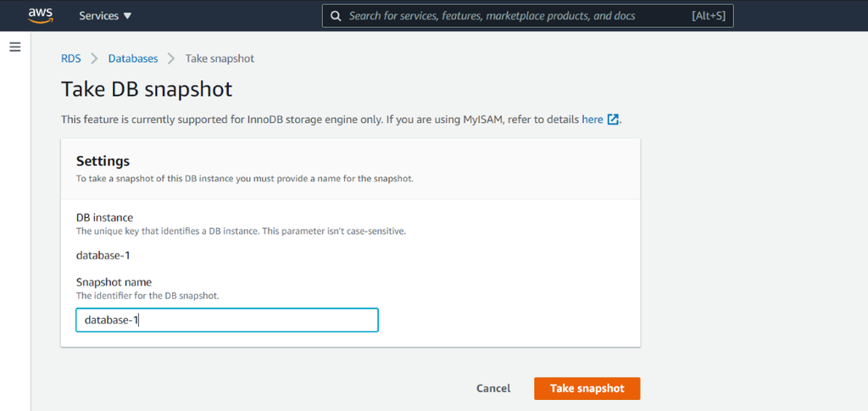Click chevron separator after RDS breadcrumb
The width and height of the screenshot is (868, 411).
pyautogui.click(x=94, y=58)
